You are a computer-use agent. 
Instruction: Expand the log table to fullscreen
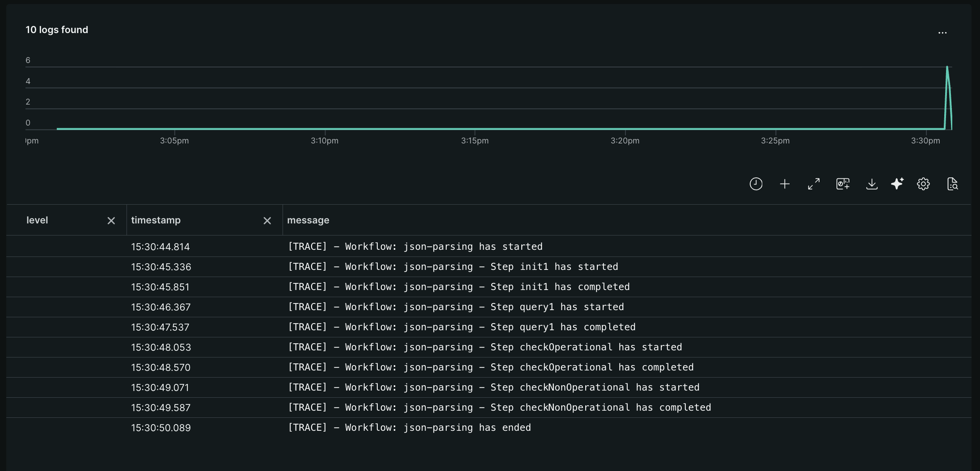pos(814,184)
